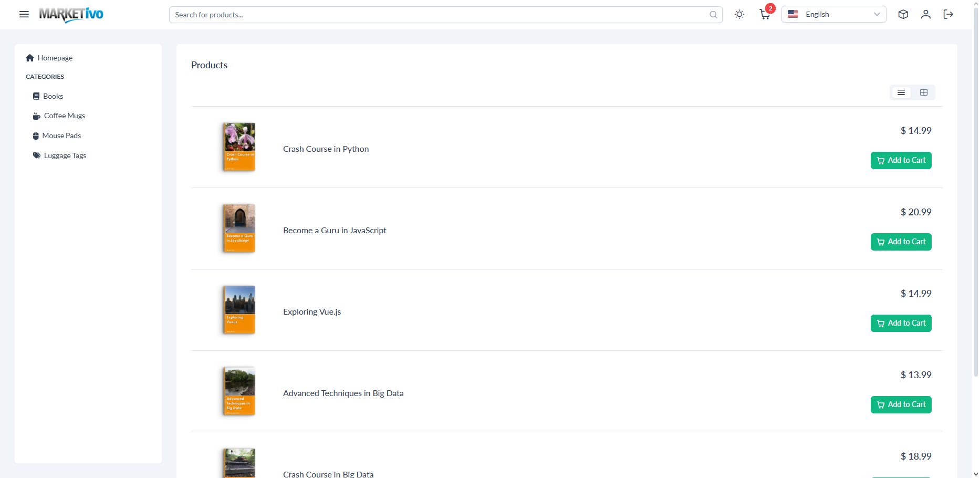Image resolution: width=980 pixels, height=478 pixels.
Task: Click the $ 13.99 price
Action: [916, 375]
